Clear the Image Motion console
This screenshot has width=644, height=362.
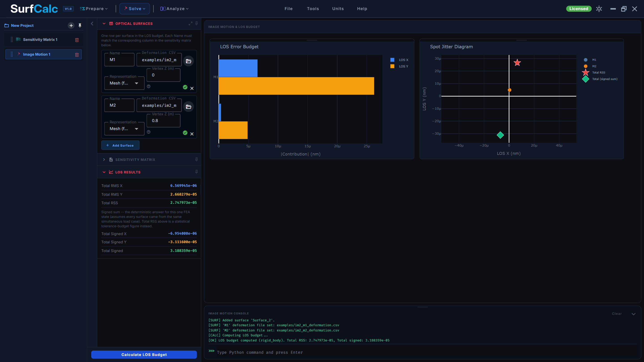click(617, 314)
